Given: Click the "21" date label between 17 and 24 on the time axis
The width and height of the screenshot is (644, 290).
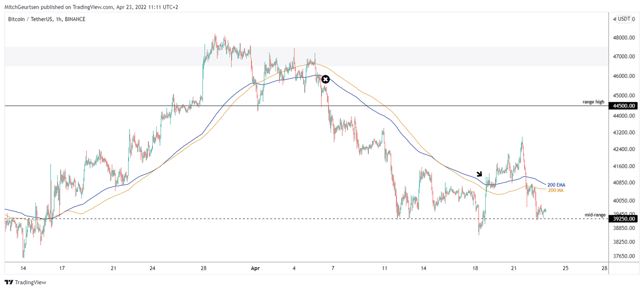Looking at the screenshot, I should coord(113,268).
